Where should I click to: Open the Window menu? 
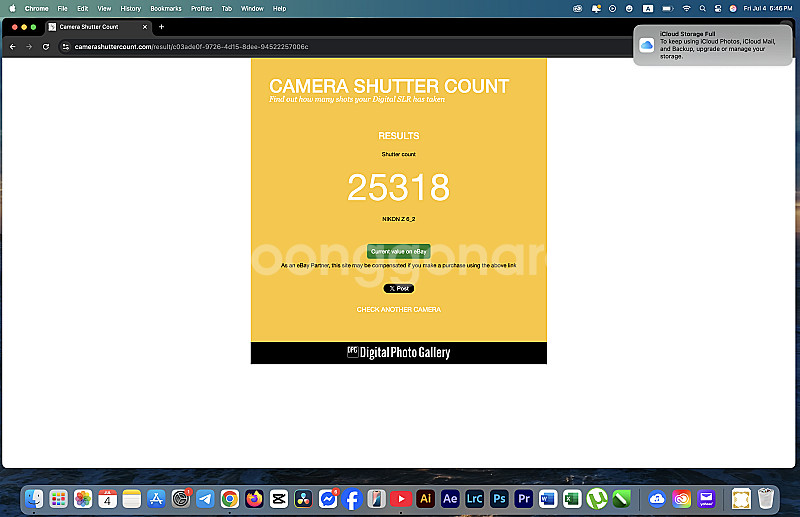252,9
